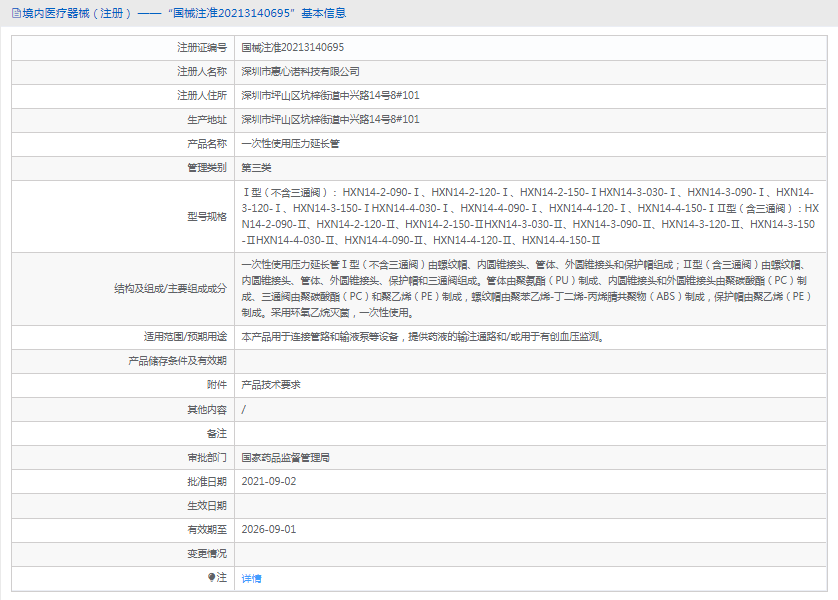Click the 产品储存条件及有效期 label

coord(177,361)
